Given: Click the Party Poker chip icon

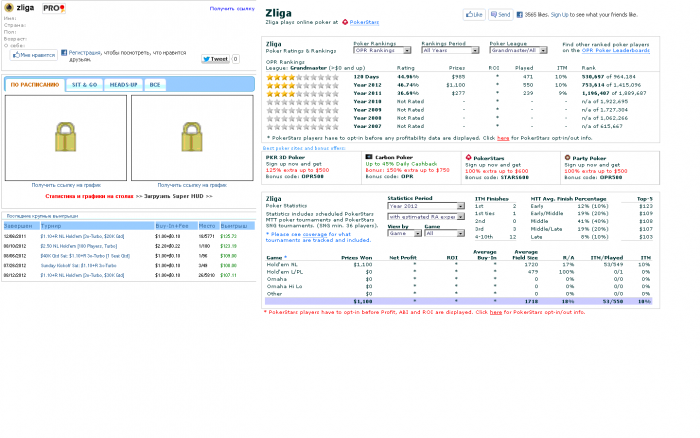Looking at the screenshot, I should (567, 158).
